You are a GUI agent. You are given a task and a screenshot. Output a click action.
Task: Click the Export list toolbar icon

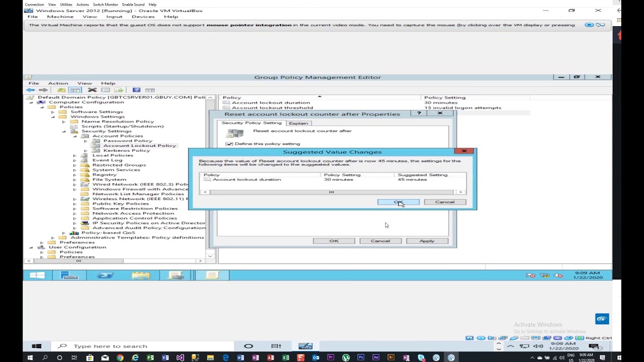(119, 90)
